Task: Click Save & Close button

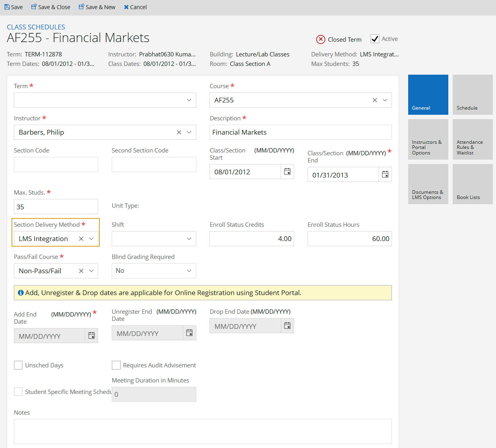Action: [x=50, y=7]
